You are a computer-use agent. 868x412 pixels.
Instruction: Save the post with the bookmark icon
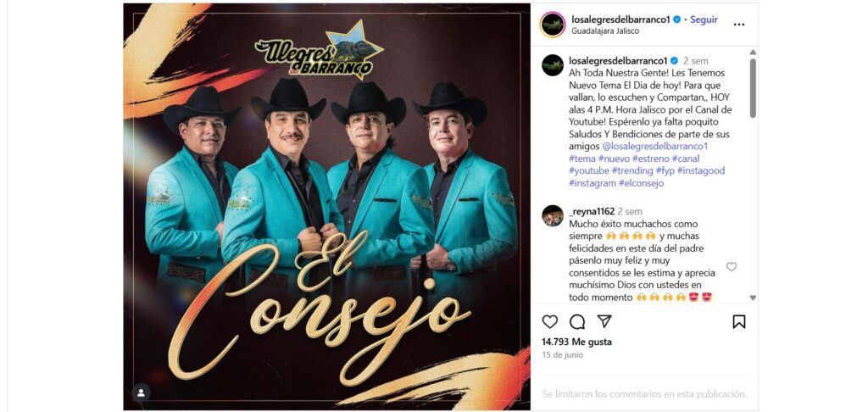(x=739, y=322)
